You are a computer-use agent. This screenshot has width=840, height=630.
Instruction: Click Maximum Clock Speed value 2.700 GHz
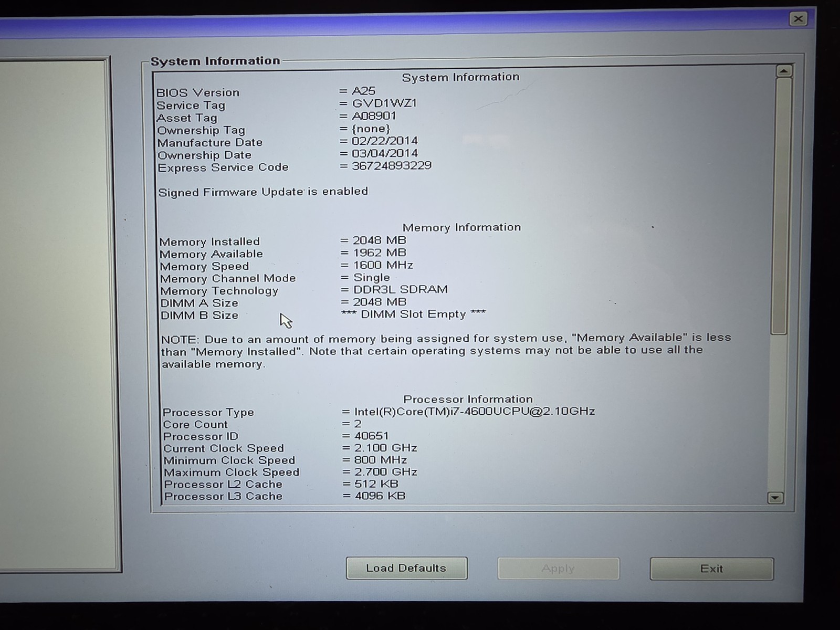click(385, 472)
